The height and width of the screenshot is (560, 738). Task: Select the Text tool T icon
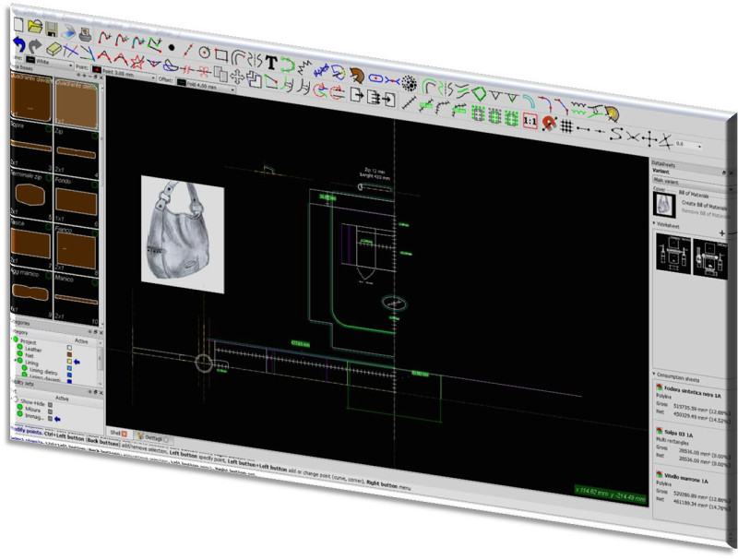pos(270,63)
